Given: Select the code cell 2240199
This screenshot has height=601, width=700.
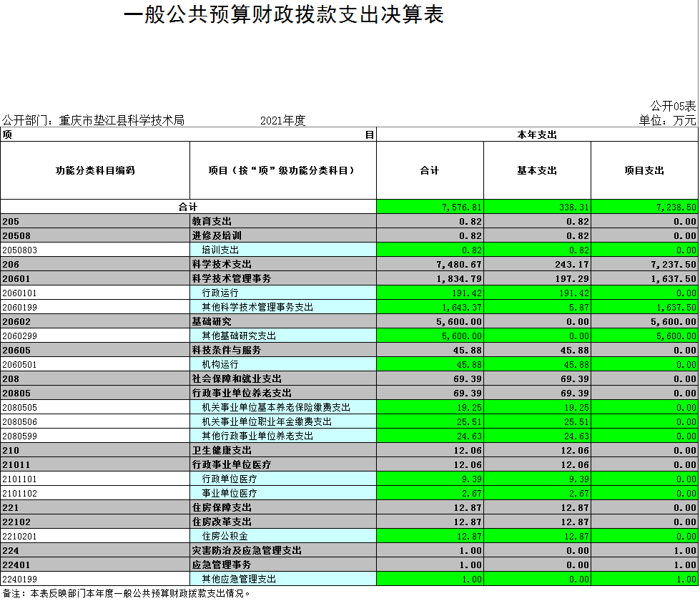Looking at the screenshot, I should pyautogui.click(x=95, y=579).
